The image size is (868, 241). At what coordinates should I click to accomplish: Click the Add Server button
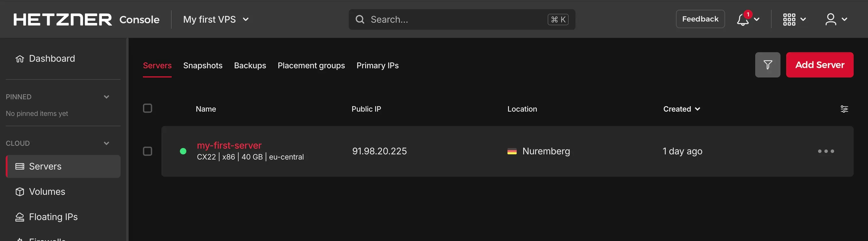pyautogui.click(x=819, y=65)
